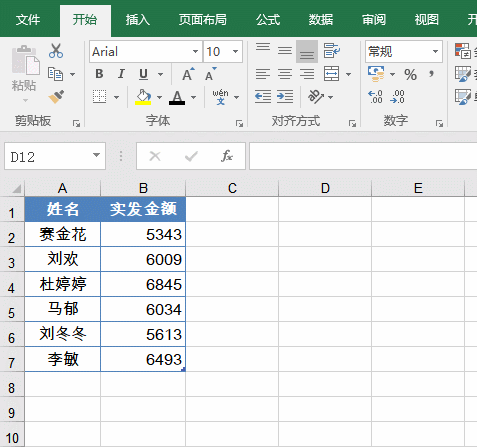Click the Center horizontal alignment icon
This screenshot has height=447, width=477.
pos(285,74)
